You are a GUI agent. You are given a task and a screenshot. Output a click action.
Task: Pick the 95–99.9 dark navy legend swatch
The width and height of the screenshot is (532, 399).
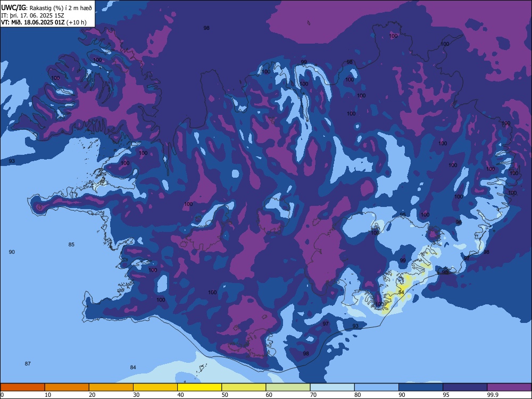pyautogui.click(x=465, y=387)
